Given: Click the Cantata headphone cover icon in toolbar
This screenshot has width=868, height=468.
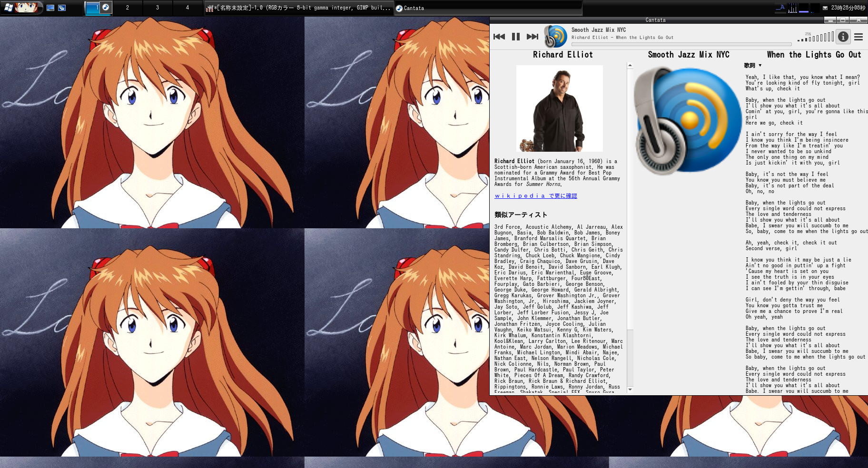Looking at the screenshot, I should click(555, 37).
